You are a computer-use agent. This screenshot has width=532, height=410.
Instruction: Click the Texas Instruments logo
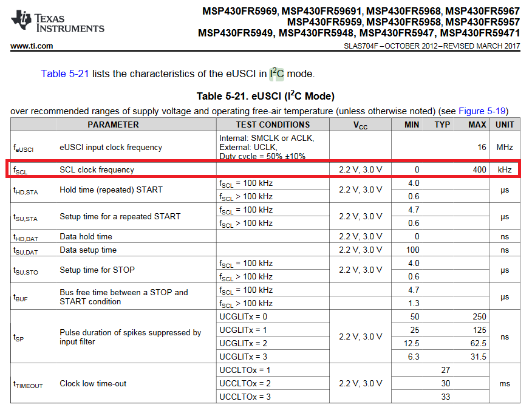[57, 21]
